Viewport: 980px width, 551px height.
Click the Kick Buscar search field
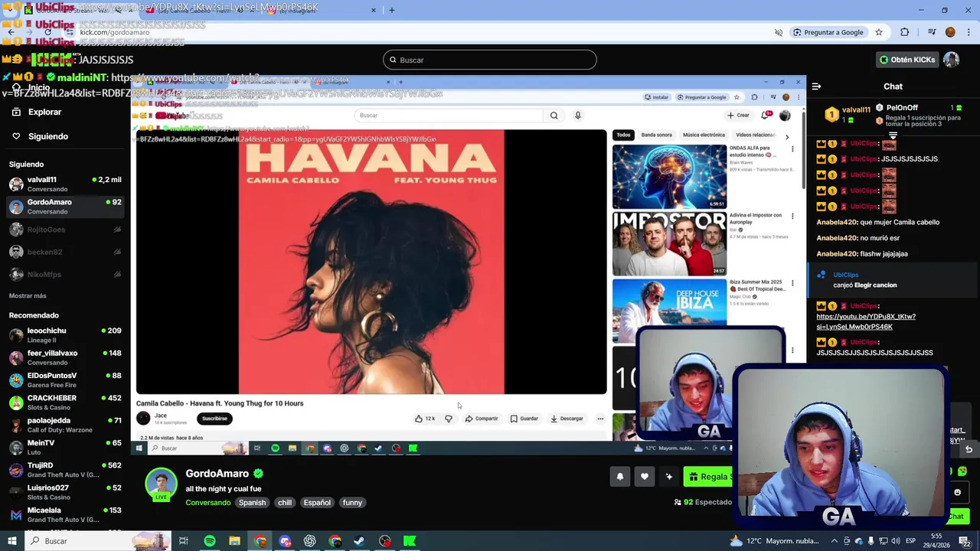[490, 60]
